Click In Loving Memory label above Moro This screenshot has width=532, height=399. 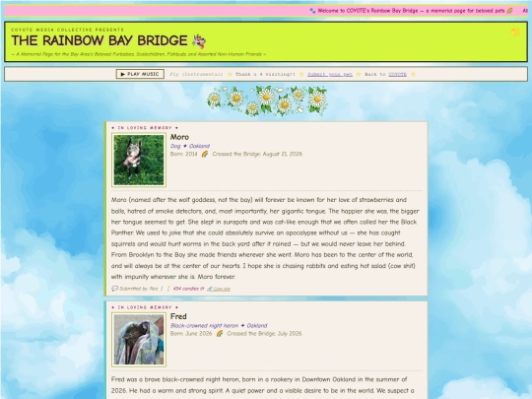(x=145, y=128)
